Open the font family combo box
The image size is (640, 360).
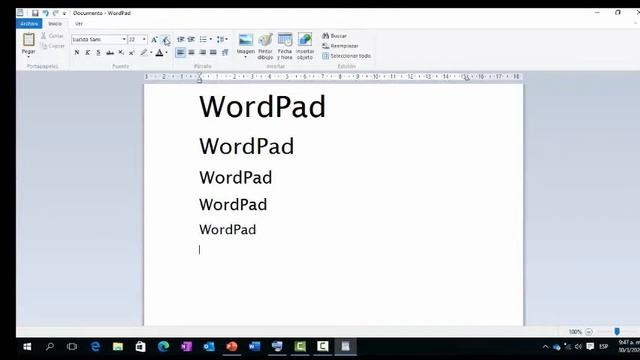pyautogui.click(x=99, y=39)
